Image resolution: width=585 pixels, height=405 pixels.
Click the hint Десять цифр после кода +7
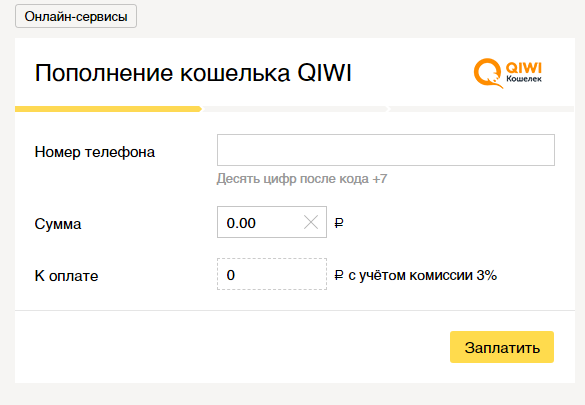[x=302, y=179]
